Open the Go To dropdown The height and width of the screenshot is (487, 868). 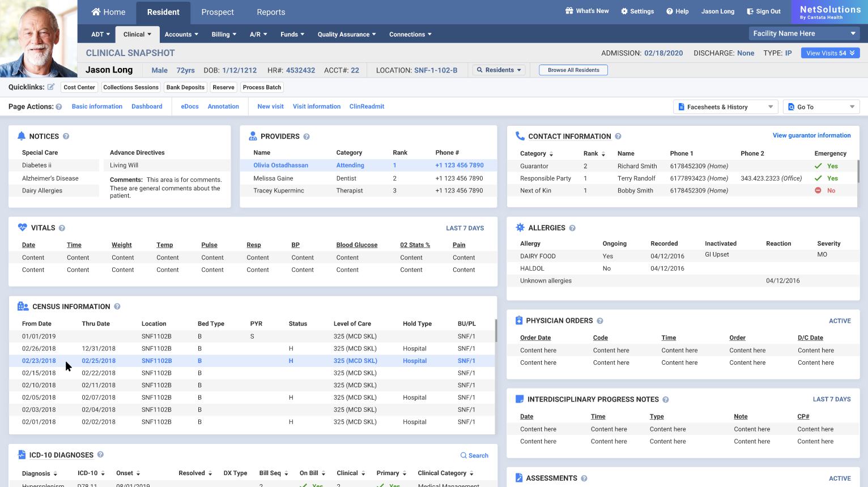coord(821,106)
